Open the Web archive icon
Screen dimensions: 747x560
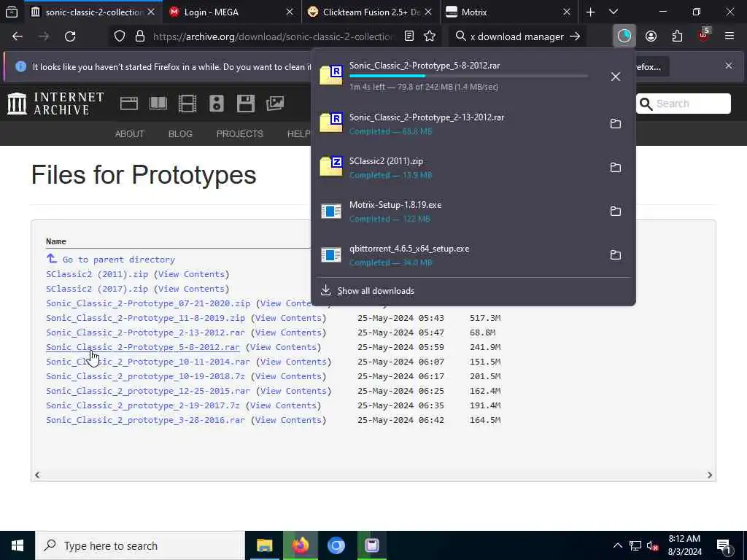pyautogui.click(x=128, y=104)
